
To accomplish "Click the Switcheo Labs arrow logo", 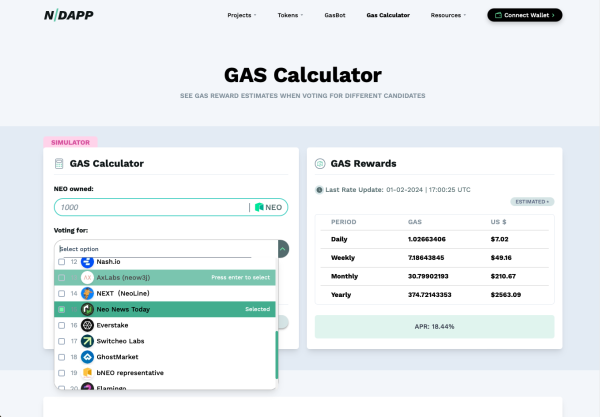I will pyautogui.click(x=87, y=341).
